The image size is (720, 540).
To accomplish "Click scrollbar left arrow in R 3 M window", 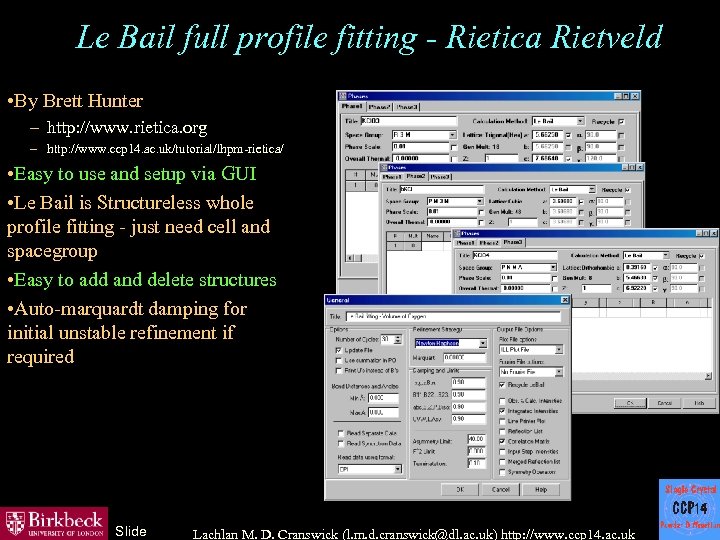I will point(350,258).
